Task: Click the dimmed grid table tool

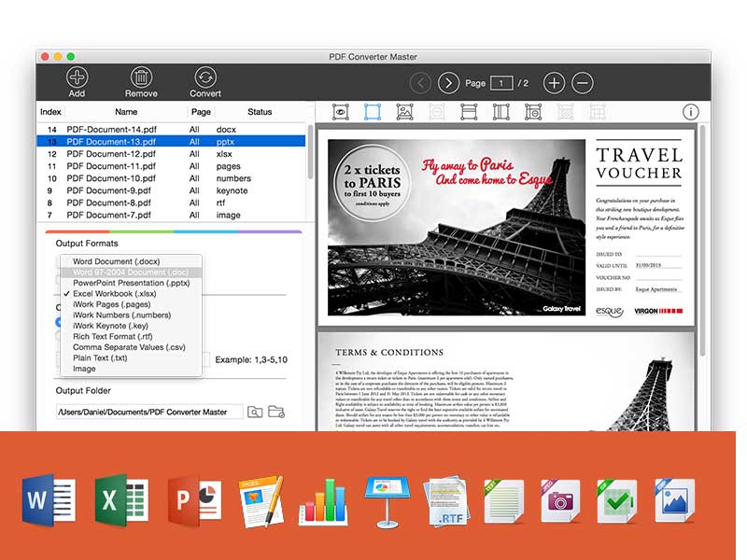Action: pos(598,112)
